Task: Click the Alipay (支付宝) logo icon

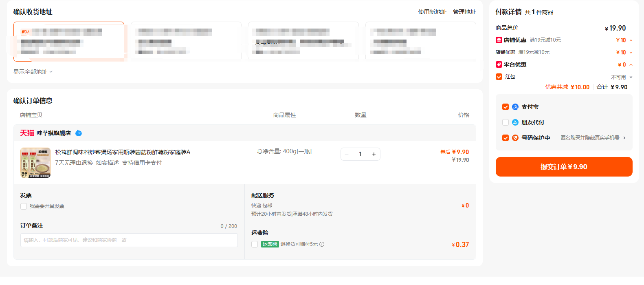Action: (515, 107)
